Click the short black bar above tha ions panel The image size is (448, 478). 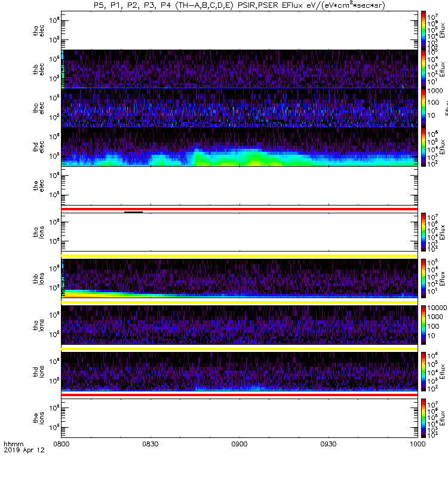pyautogui.click(x=133, y=212)
